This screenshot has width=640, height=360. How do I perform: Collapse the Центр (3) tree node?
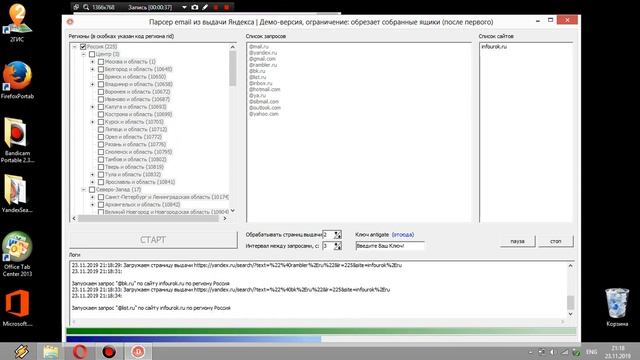tap(84, 54)
